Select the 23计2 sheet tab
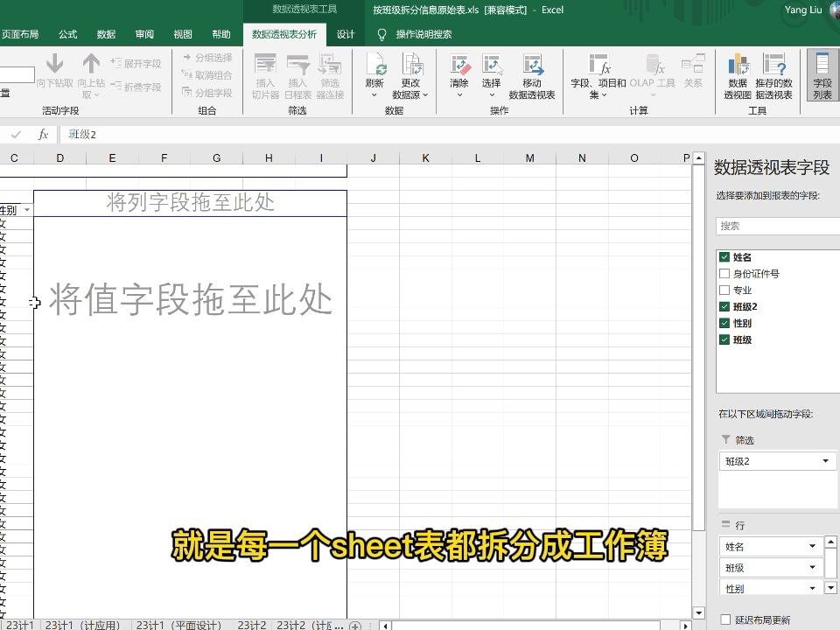The width and height of the screenshot is (840, 630). click(x=251, y=625)
